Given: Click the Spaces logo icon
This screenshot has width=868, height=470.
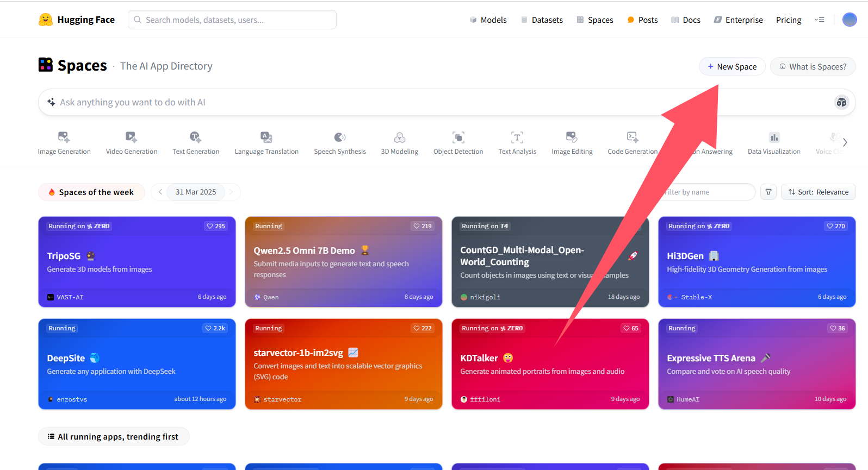Looking at the screenshot, I should coord(46,65).
